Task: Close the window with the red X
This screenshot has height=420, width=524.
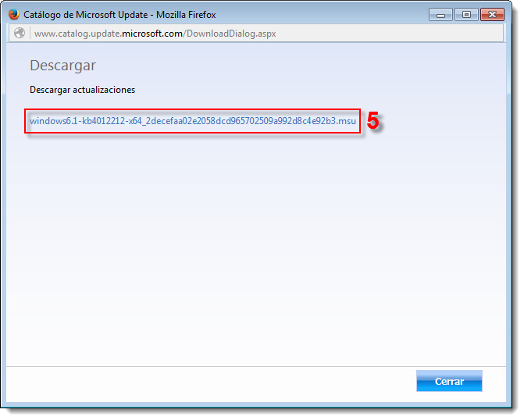Action: pyautogui.click(x=493, y=14)
